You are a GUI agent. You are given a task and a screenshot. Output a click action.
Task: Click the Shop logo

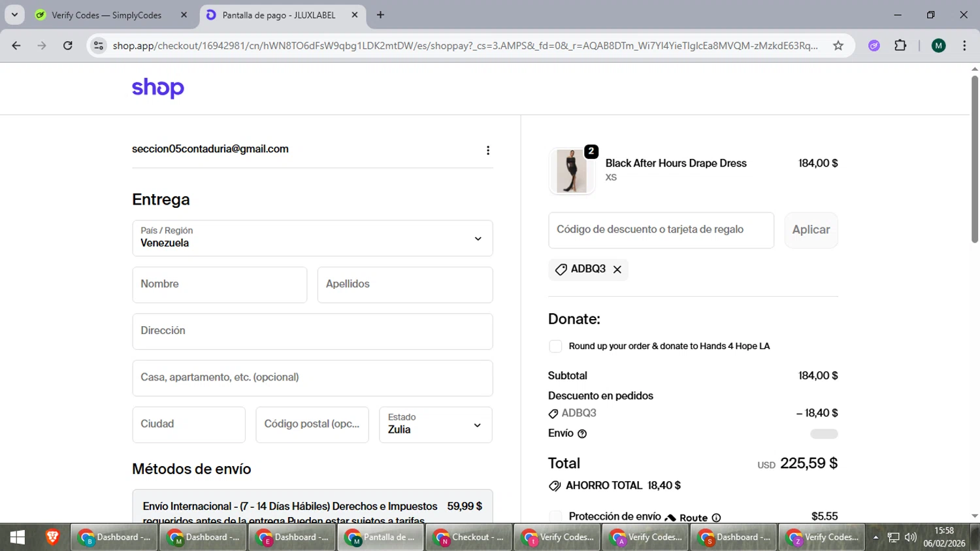(158, 88)
